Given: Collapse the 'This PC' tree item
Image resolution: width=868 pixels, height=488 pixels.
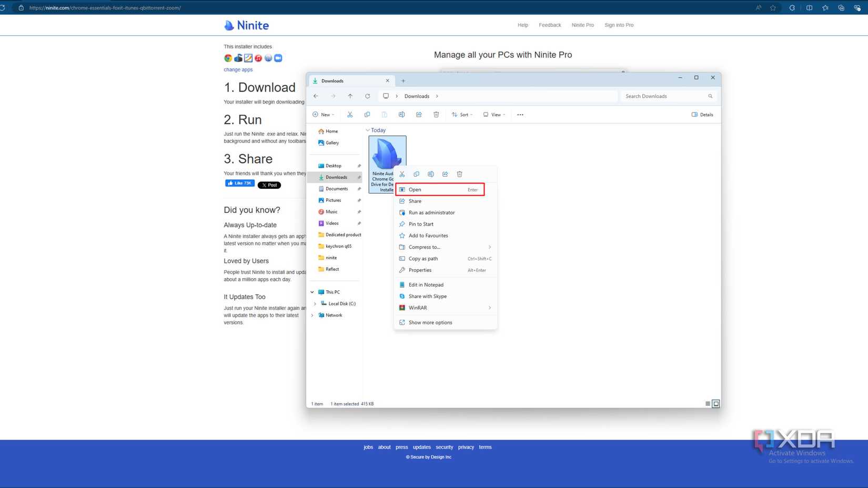Looking at the screenshot, I should click(x=312, y=292).
